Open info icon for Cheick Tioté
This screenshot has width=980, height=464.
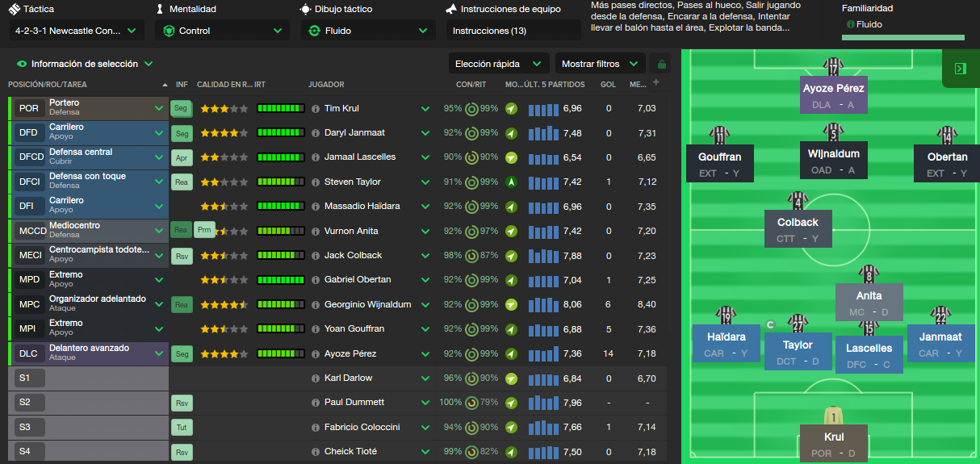pyautogui.click(x=316, y=452)
